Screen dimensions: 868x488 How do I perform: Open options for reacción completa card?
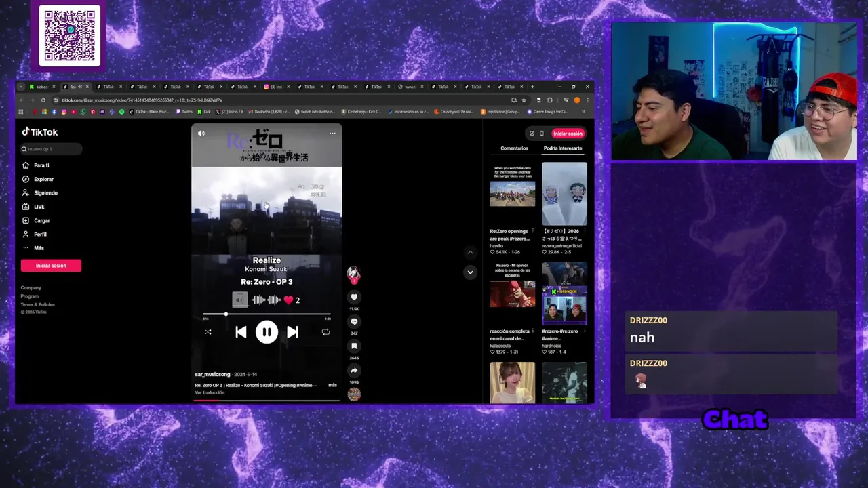tap(533, 332)
